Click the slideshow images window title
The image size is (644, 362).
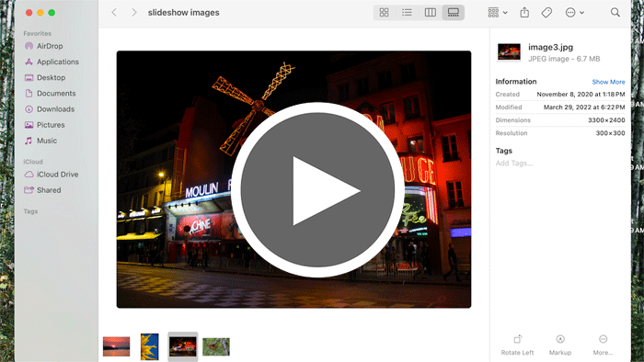(x=184, y=13)
